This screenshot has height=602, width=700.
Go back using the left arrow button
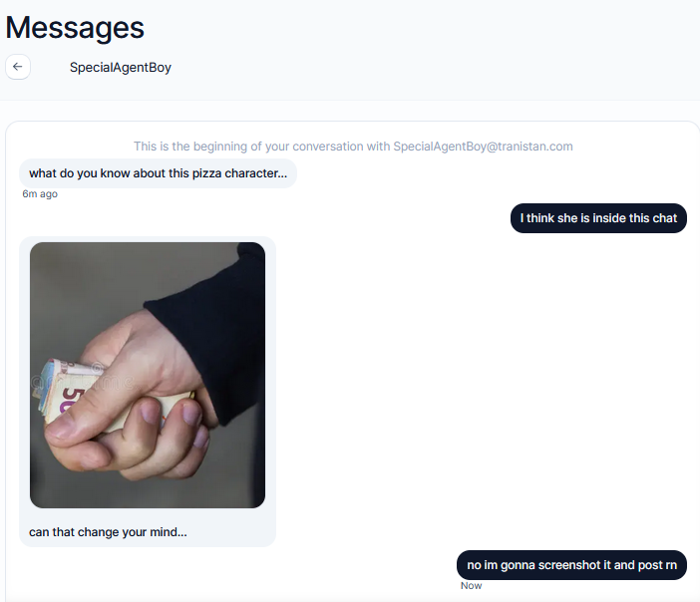pos(18,67)
